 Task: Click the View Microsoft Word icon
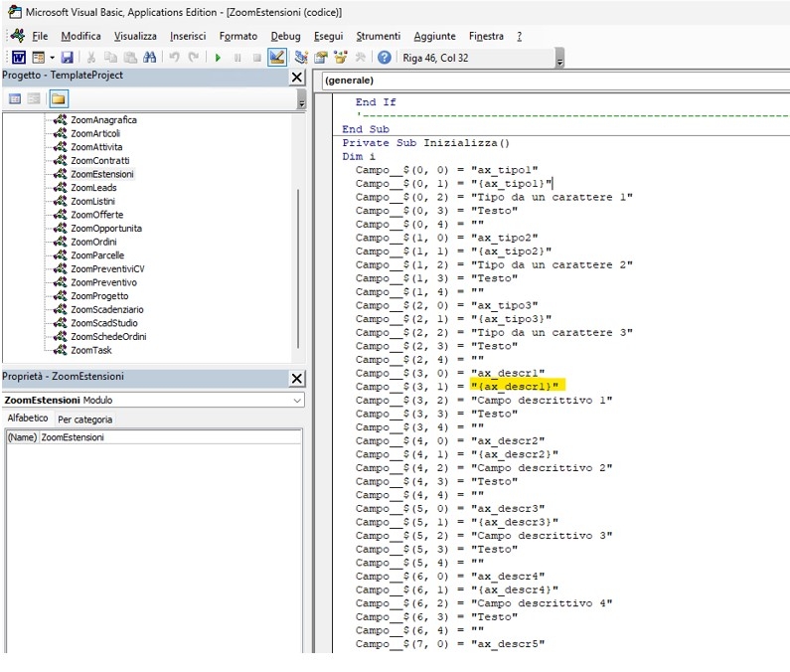coord(18,58)
